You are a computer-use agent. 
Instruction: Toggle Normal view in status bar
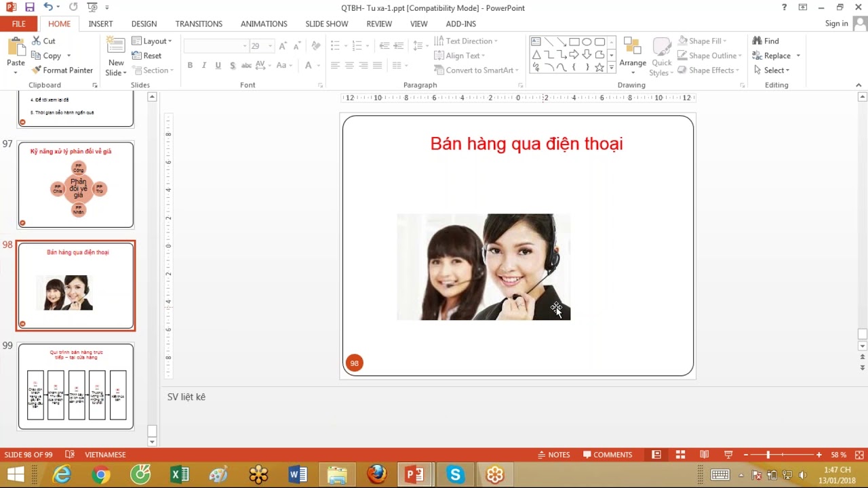point(656,455)
